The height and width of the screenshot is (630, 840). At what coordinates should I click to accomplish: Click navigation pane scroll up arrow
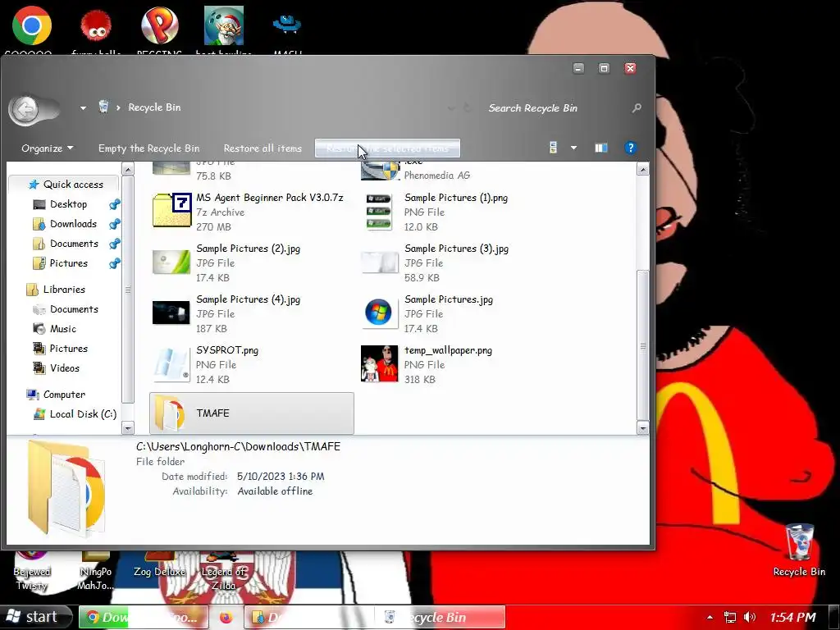tap(127, 170)
